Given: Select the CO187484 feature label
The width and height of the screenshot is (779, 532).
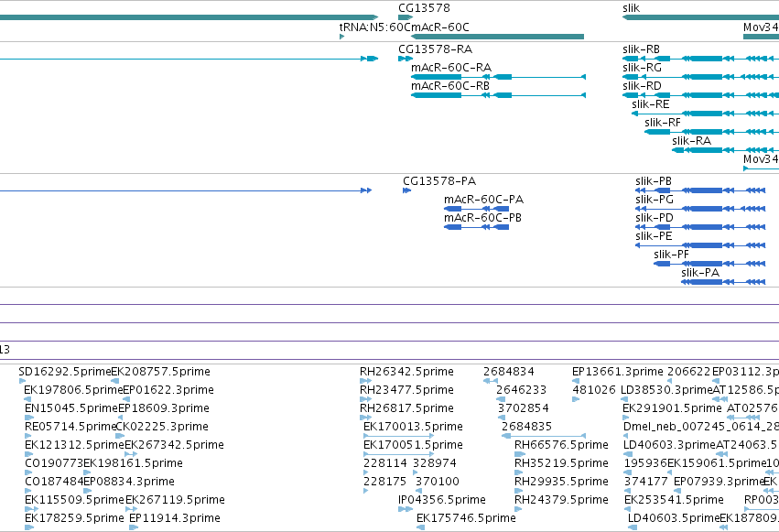Looking at the screenshot, I should [x=54, y=482].
